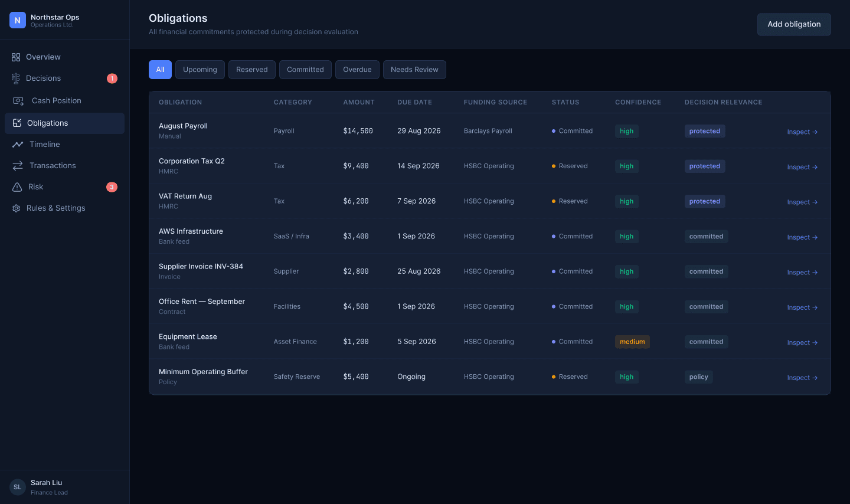
Task: Click the Northstar Ops logo icon
Action: 18,20
